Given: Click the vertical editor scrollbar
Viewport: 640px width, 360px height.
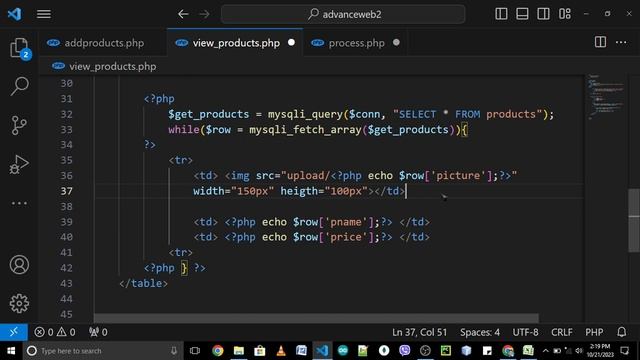Looking at the screenshot, I should click(x=633, y=221).
